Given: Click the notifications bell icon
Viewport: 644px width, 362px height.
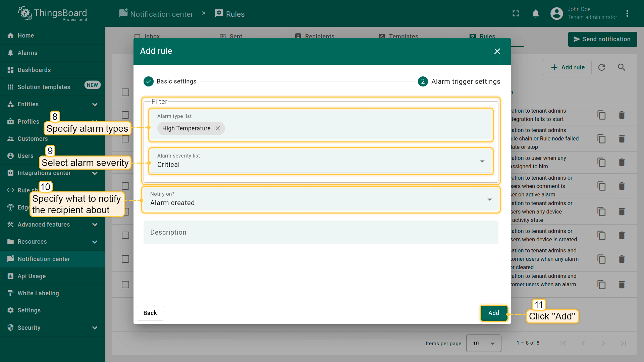Looking at the screenshot, I should pyautogui.click(x=536, y=14).
